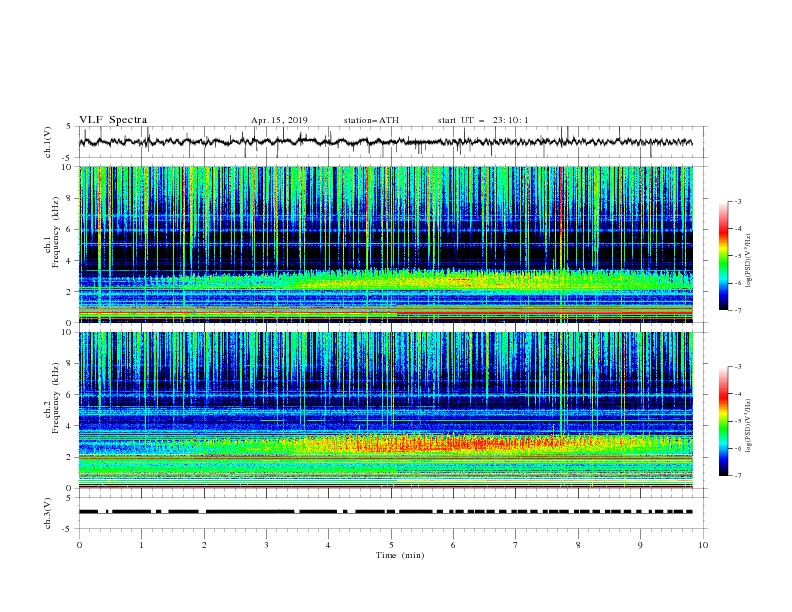
Task: Click the "ch.3(V)" axis label
Action: coord(48,513)
